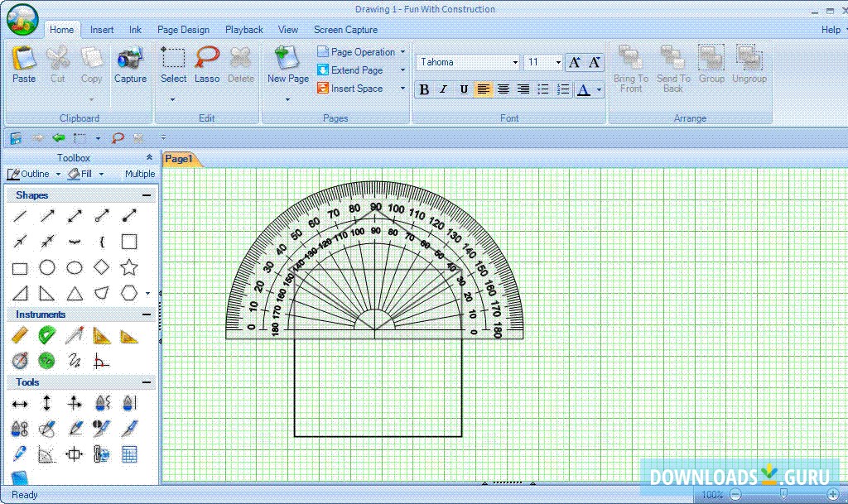Select the ruler instrument
The width and height of the screenshot is (848, 504).
pyautogui.click(x=20, y=335)
